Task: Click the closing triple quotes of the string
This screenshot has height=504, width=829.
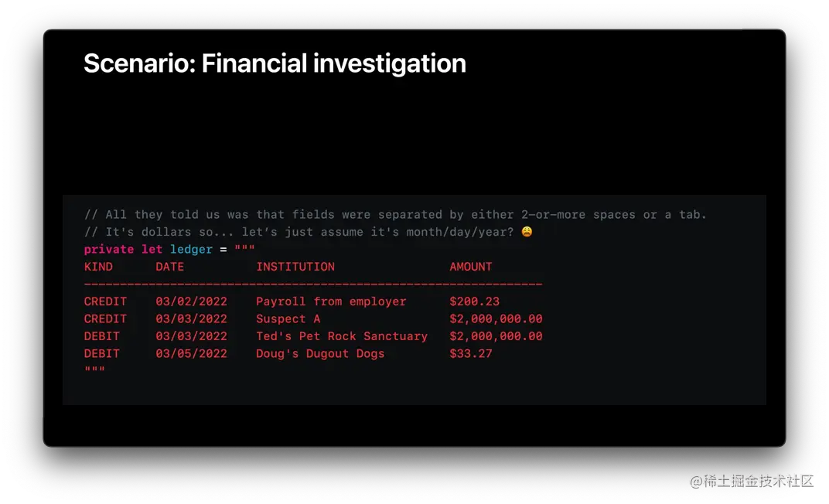Action: (x=94, y=371)
